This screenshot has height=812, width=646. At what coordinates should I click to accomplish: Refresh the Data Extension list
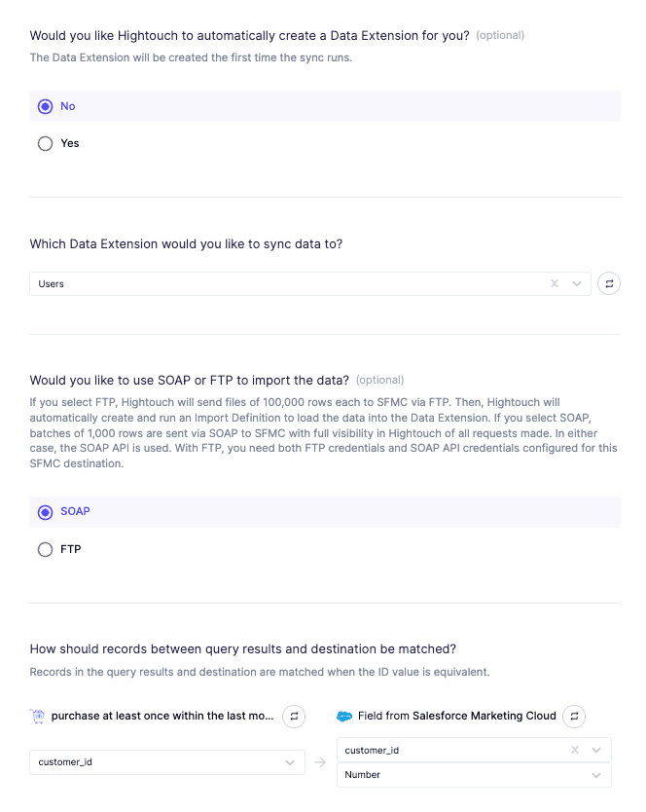click(609, 284)
